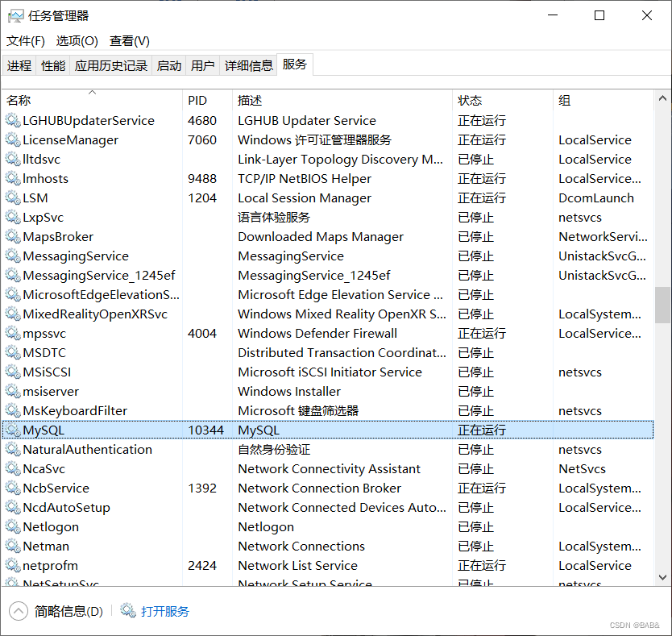Click the Windows Defender Firewall description
Viewport: 672px width, 636px height.
click(317, 333)
